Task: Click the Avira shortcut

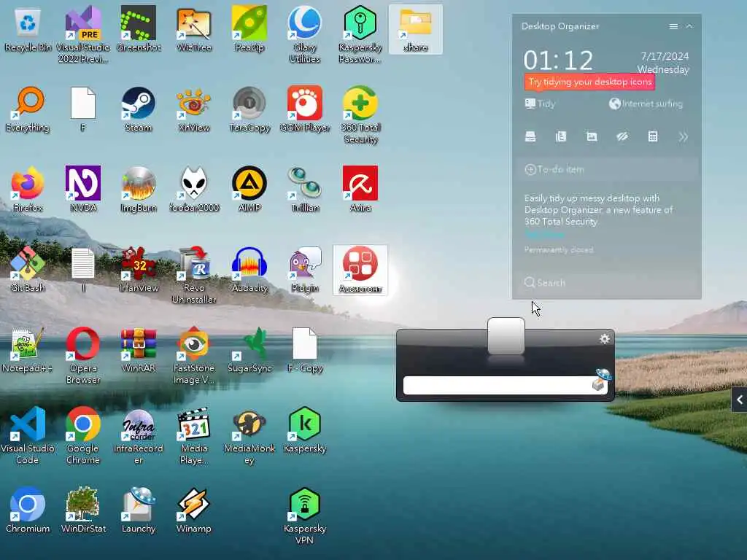Action: [360, 190]
